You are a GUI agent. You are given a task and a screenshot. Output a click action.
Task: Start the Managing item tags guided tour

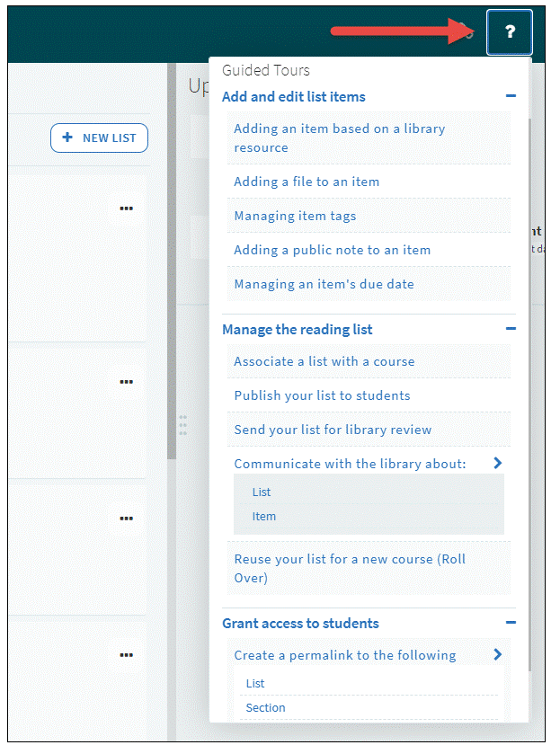[x=294, y=216]
